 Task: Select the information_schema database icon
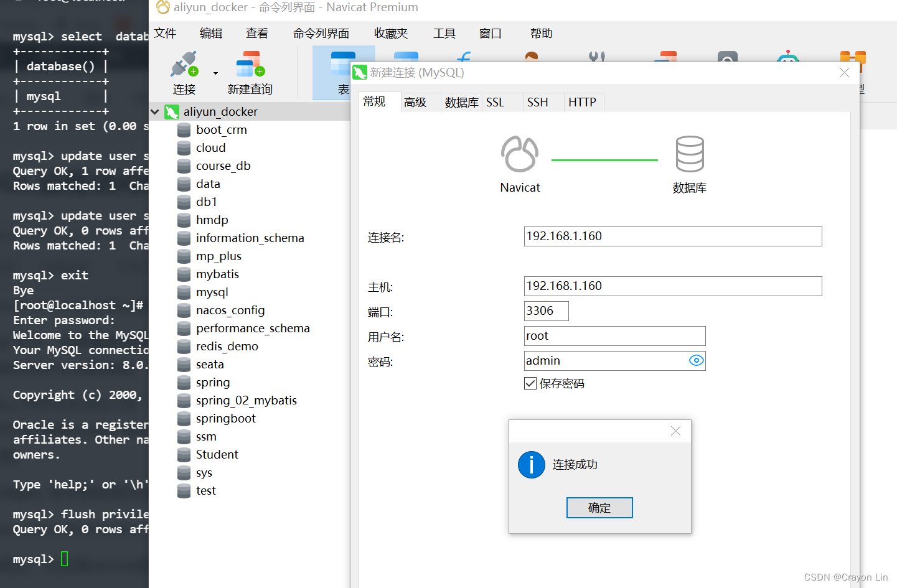(x=184, y=238)
